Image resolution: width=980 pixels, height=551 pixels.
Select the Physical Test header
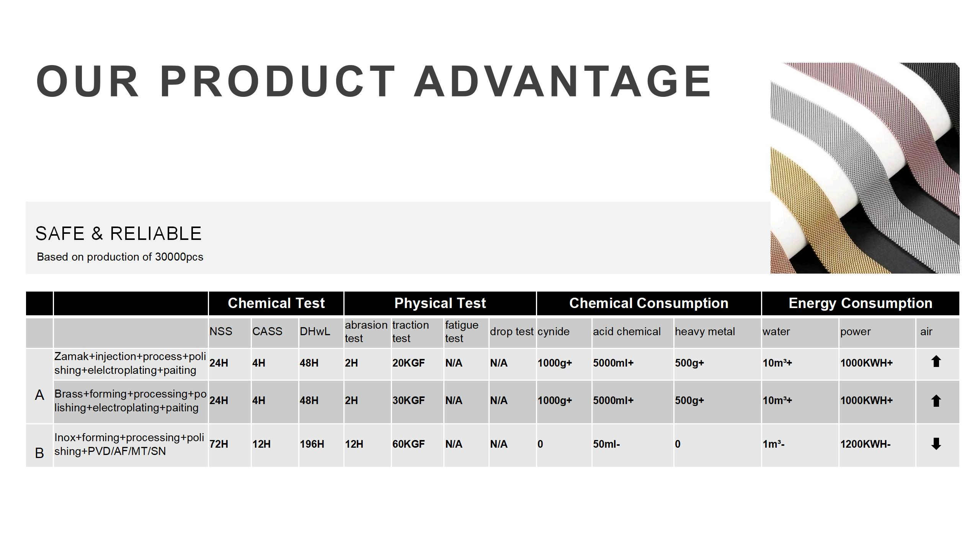[x=440, y=303]
